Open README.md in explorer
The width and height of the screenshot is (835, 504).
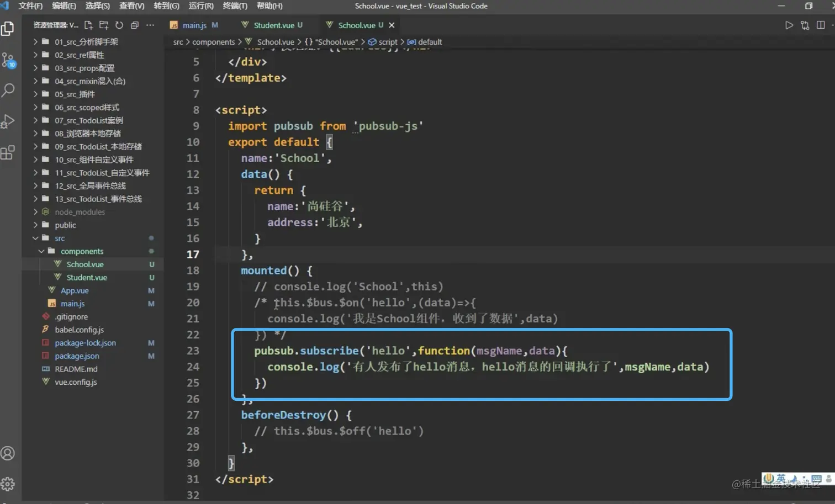click(76, 369)
